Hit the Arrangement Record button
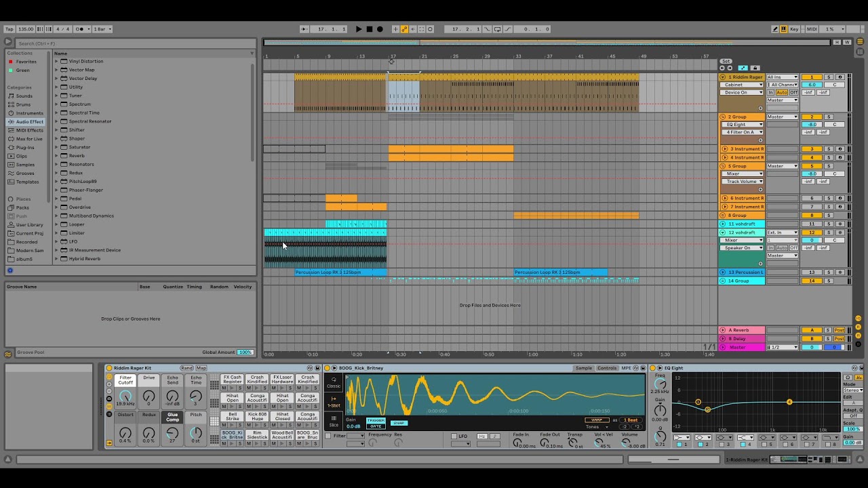 (x=380, y=29)
